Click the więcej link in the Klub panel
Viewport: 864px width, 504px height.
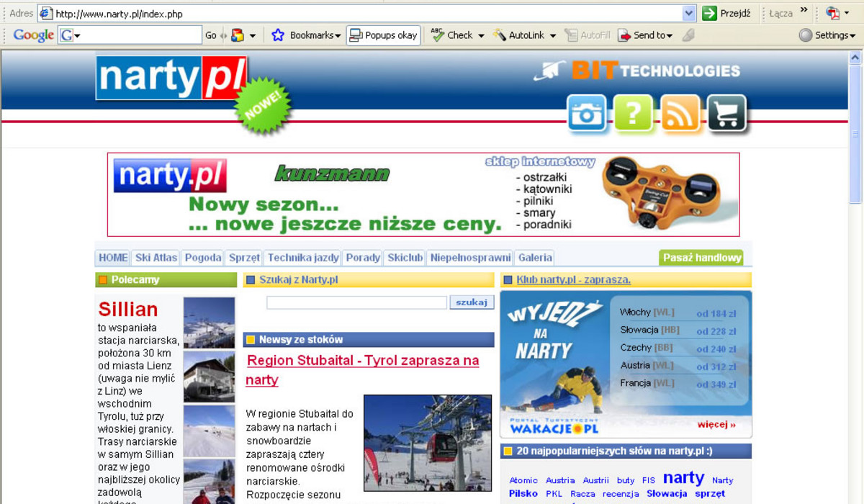coord(716,424)
